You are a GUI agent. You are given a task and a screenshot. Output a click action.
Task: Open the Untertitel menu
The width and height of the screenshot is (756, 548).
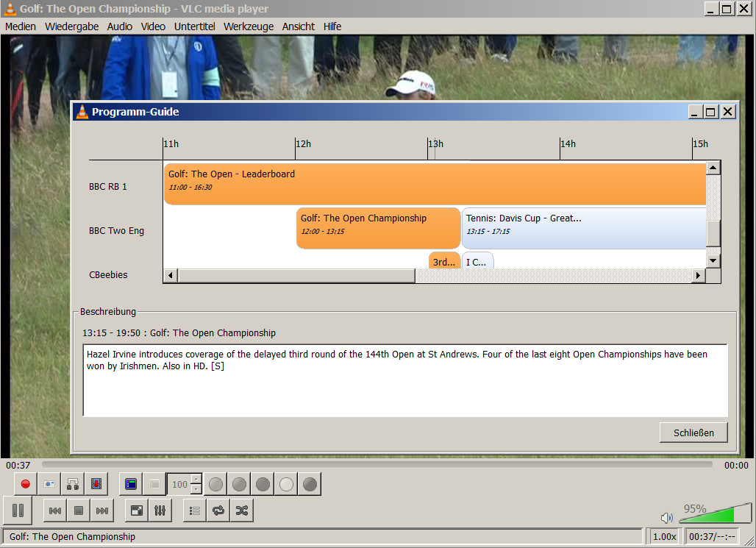tap(194, 26)
